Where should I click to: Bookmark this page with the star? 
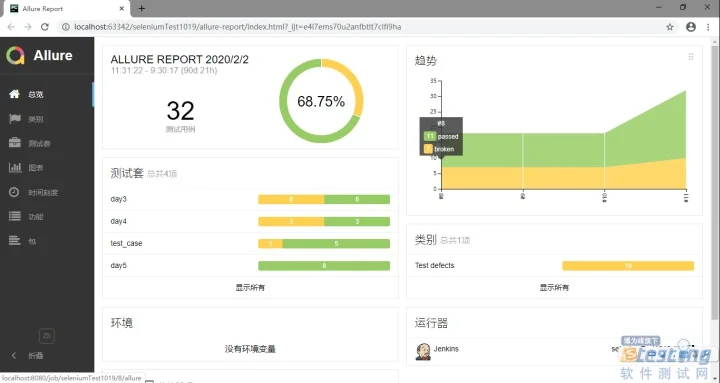click(x=670, y=27)
